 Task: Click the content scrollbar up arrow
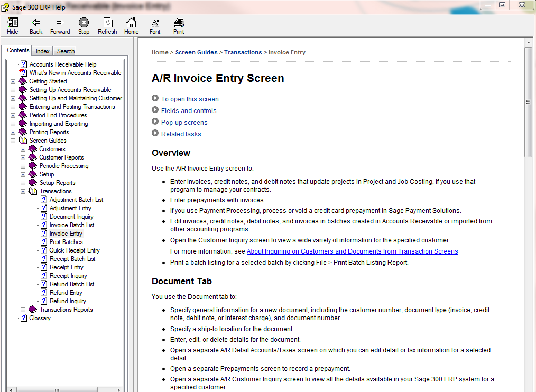pos(528,42)
